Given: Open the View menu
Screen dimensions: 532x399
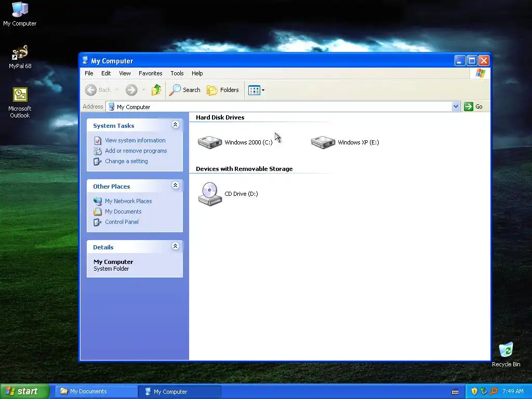Looking at the screenshot, I should (x=125, y=73).
